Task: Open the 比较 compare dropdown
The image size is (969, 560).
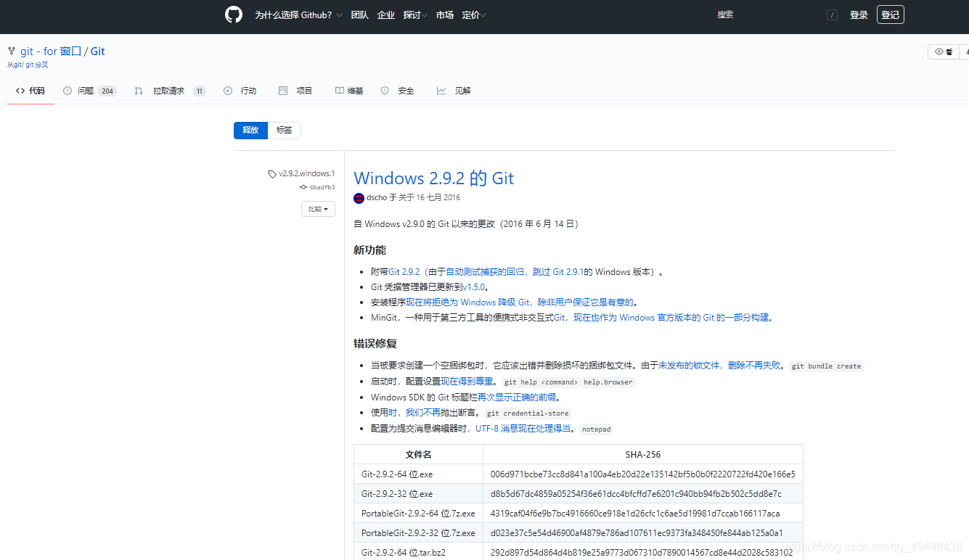Action: 318,209
